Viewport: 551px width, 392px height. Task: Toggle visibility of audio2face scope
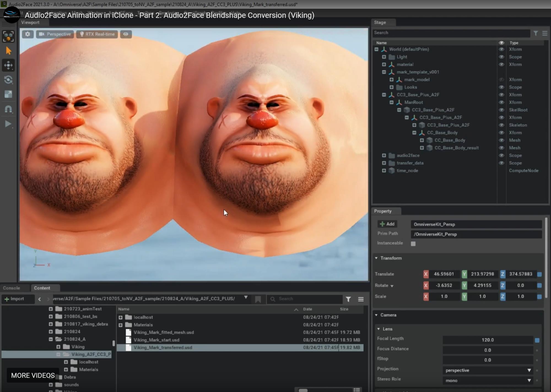click(501, 155)
